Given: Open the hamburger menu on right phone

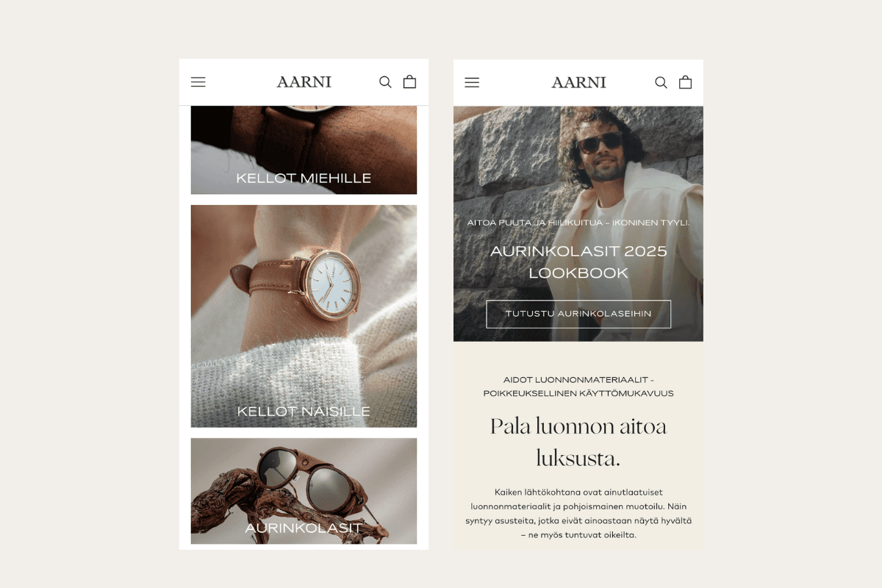Looking at the screenshot, I should 472,82.
